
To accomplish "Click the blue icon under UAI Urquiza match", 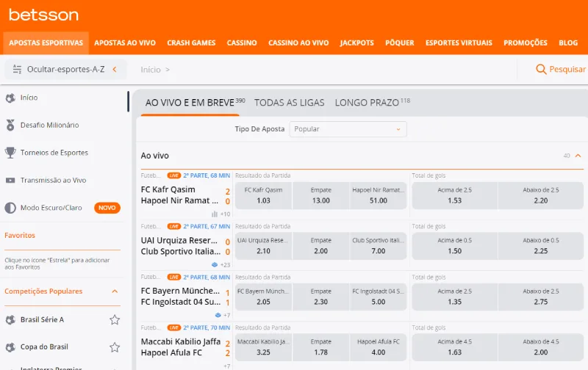I will point(215,265).
